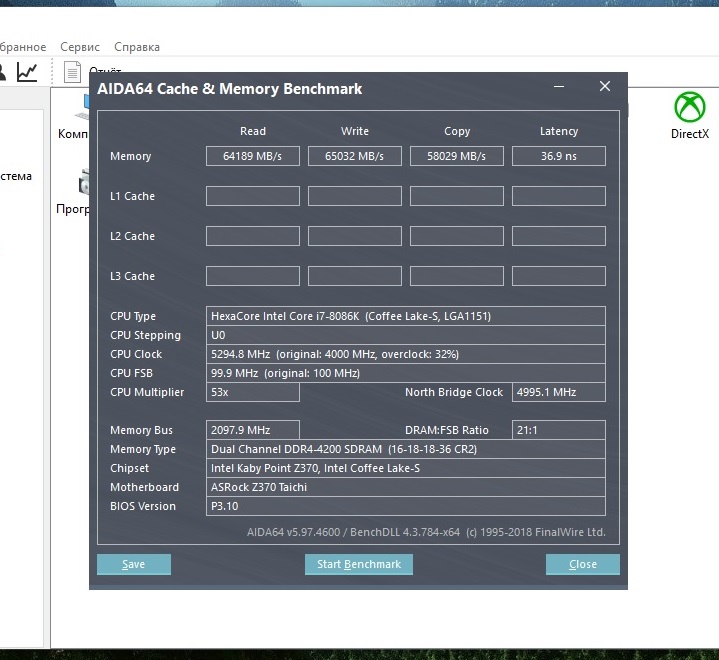Open the Сервис menu
Screen dimensions: 719x660
(x=80, y=47)
